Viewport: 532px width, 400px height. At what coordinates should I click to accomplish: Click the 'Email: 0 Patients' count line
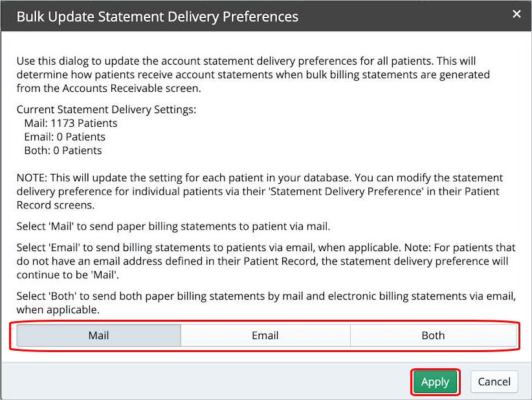[64, 137]
